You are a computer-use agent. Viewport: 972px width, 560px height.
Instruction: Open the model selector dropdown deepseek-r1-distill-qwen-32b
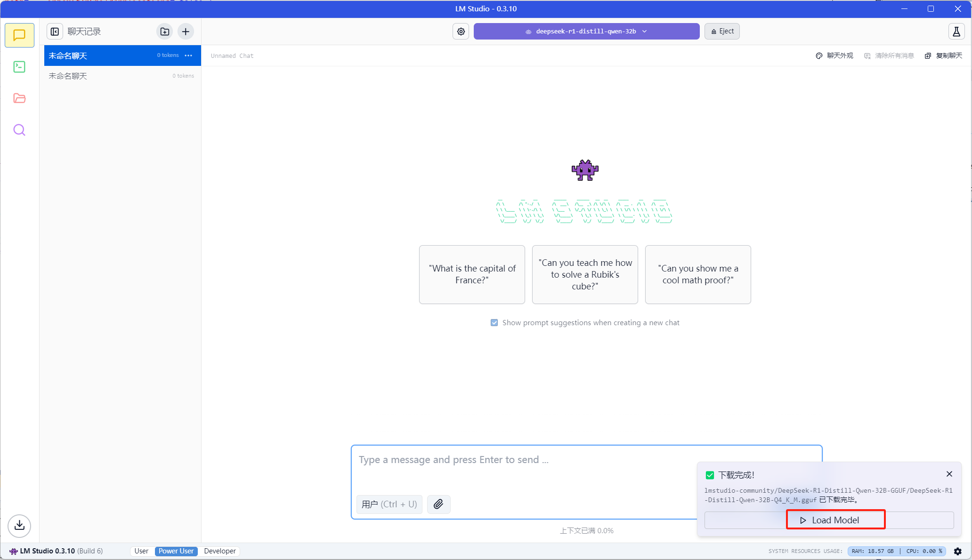(x=586, y=32)
